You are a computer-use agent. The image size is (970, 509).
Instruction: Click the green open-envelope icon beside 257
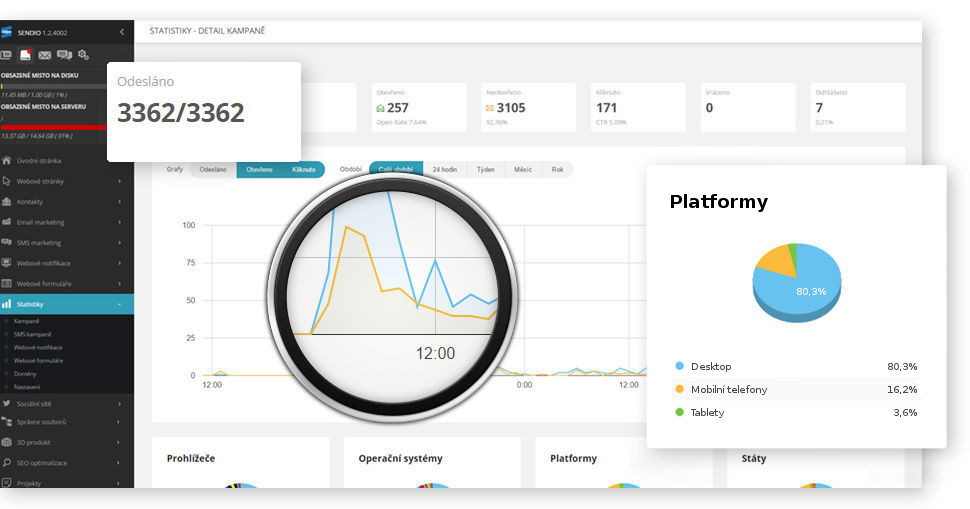(x=380, y=108)
